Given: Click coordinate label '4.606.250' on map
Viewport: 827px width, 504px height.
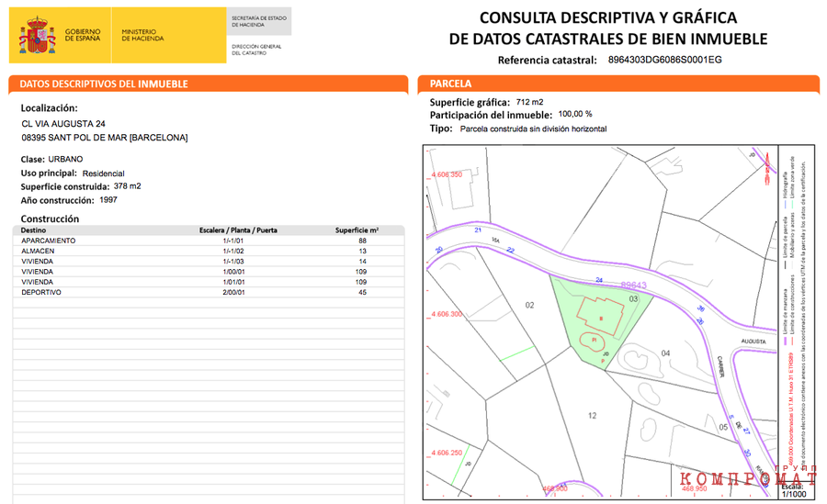Looking at the screenshot, I should click(x=447, y=453).
